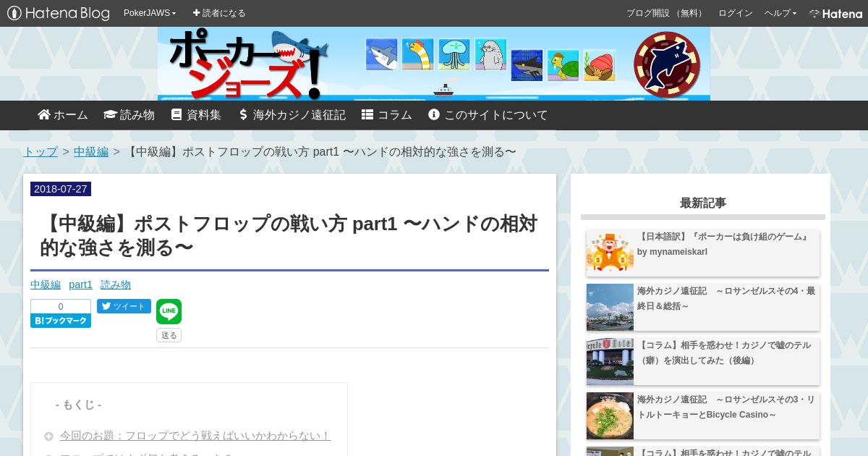Go to ホーム in navigation bar

pyautogui.click(x=63, y=115)
